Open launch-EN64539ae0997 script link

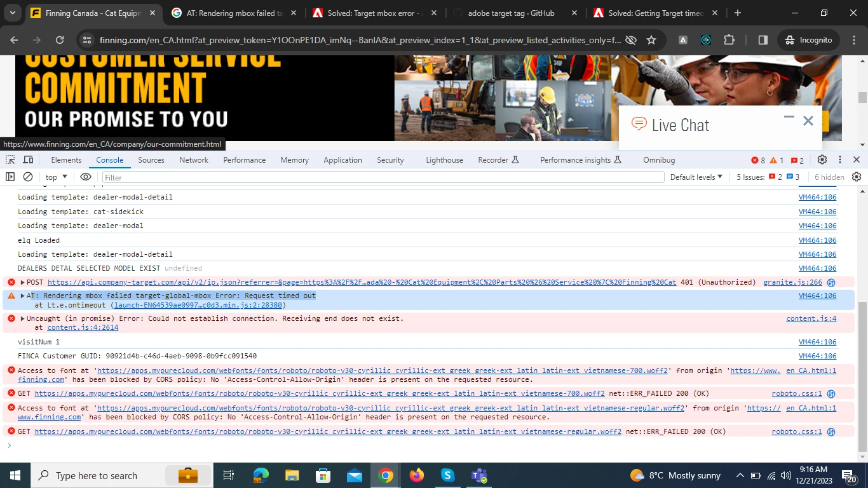click(x=200, y=305)
